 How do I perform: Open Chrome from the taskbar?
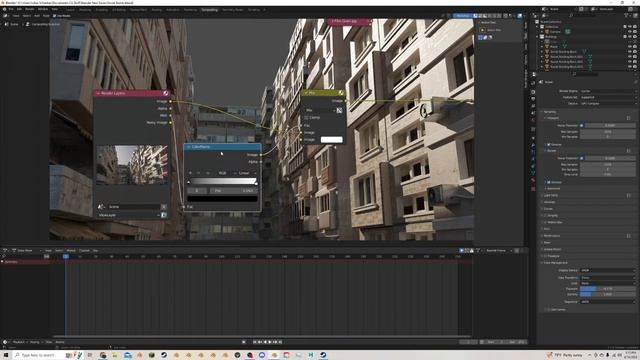click(103, 355)
